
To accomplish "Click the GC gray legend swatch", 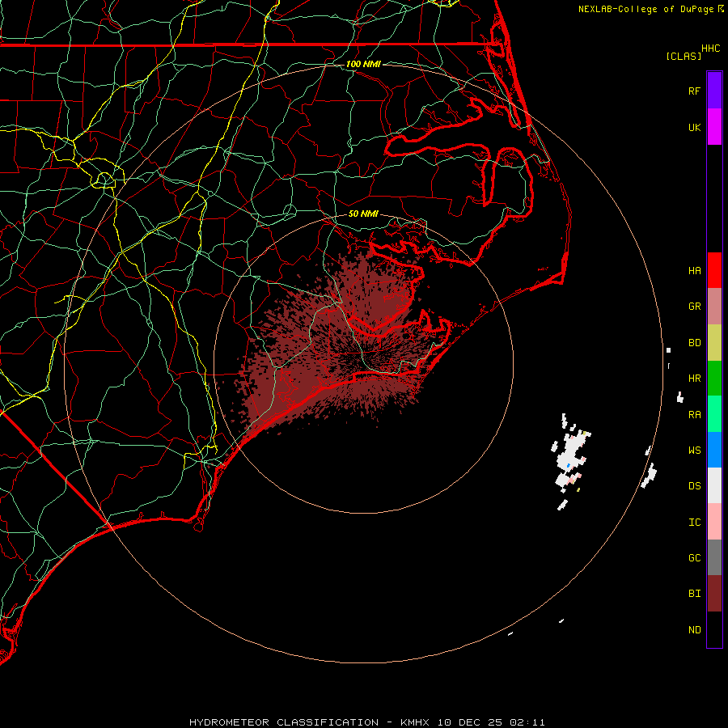I will pos(714,557).
